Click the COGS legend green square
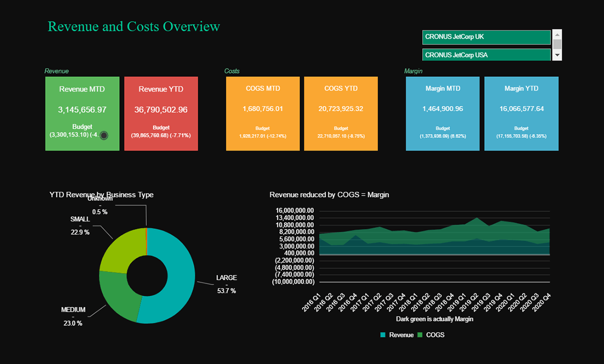 click(x=420, y=335)
